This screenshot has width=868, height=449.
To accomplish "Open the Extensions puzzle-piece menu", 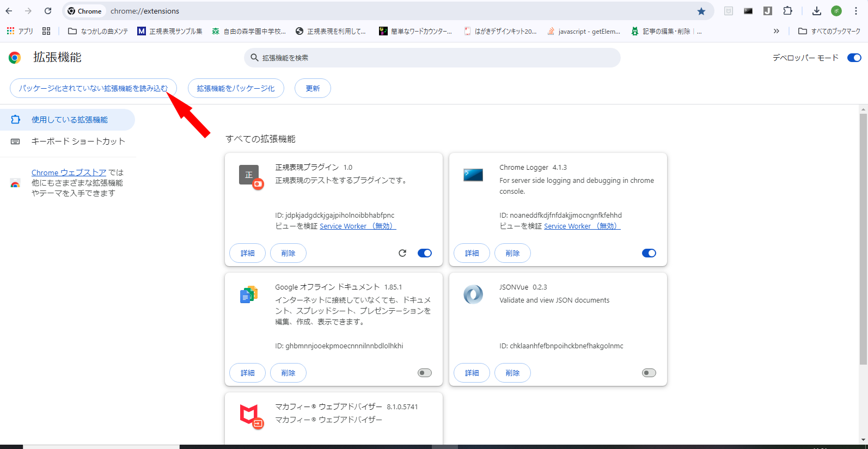I will 787,11.
